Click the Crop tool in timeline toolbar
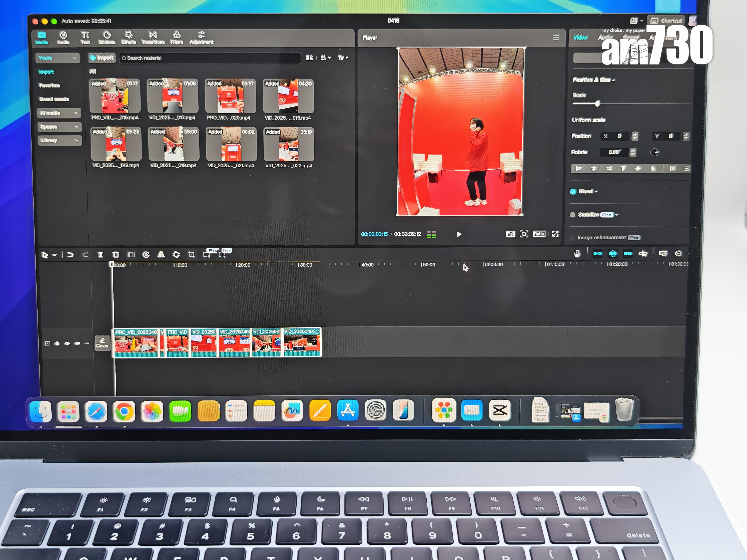 pos(191,255)
